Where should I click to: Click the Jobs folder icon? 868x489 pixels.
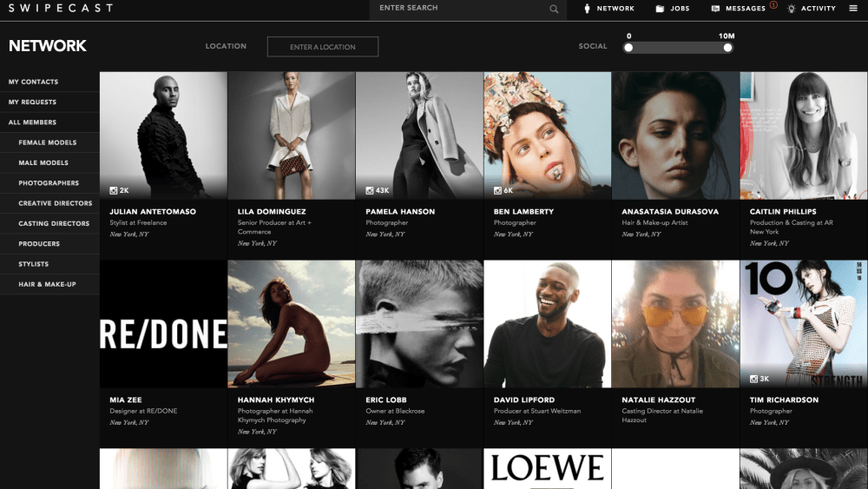pos(660,9)
